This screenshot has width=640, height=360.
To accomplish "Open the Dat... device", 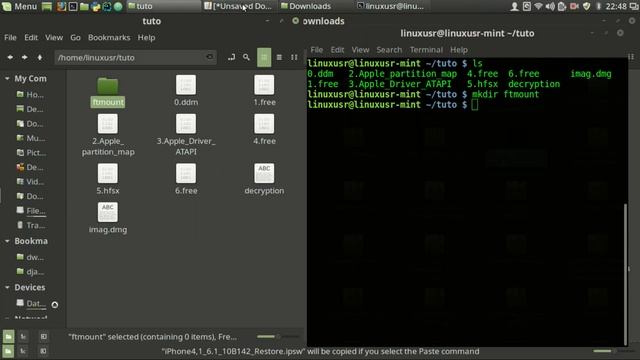I will click(x=31, y=304).
